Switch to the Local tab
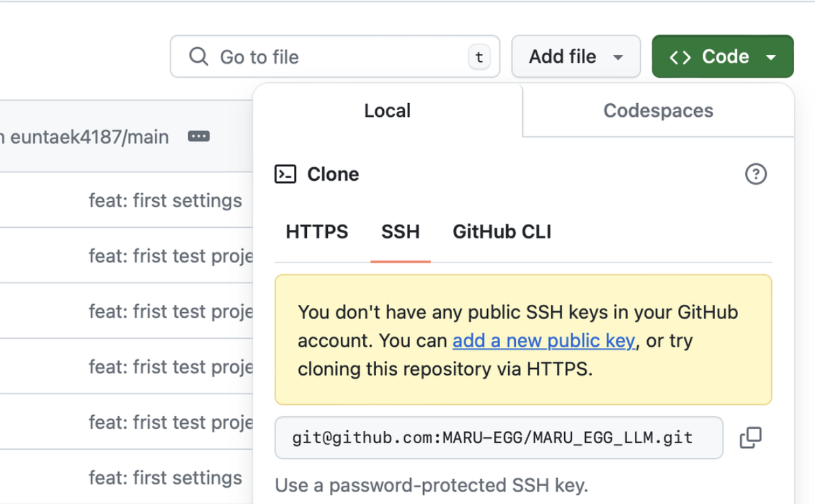 click(x=388, y=110)
